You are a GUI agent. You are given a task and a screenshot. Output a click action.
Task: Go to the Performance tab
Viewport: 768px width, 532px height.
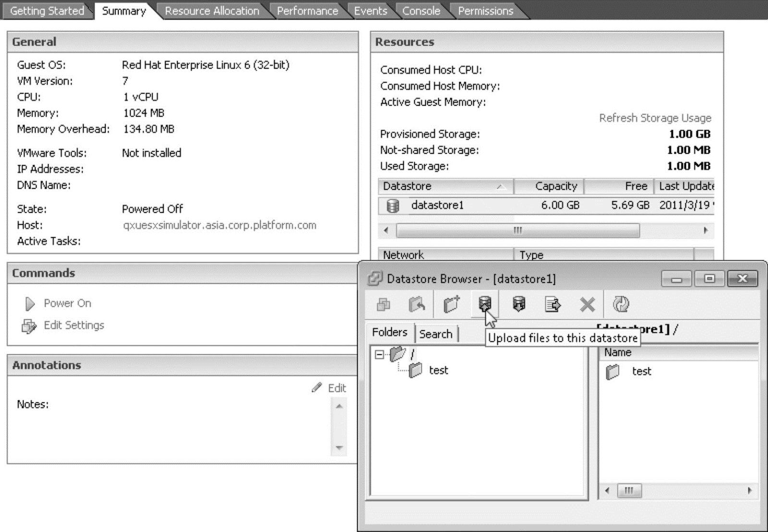pyautogui.click(x=307, y=11)
